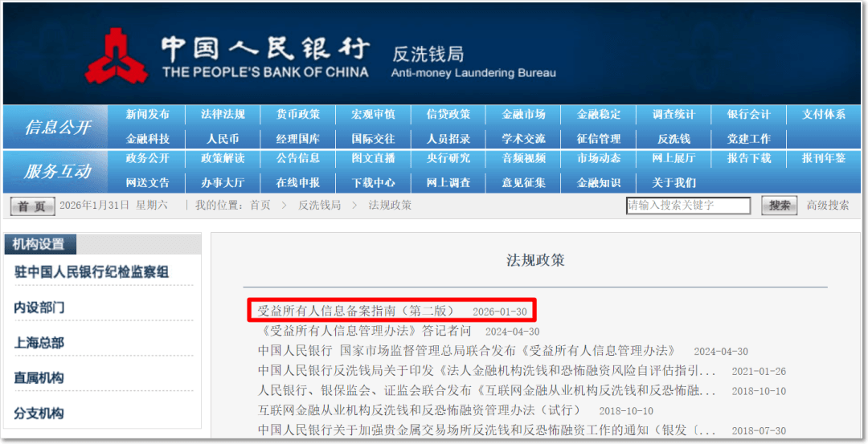This screenshot has width=868, height=444.
Task: Click the 2018-07-30 date text
Action: coord(759,430)
